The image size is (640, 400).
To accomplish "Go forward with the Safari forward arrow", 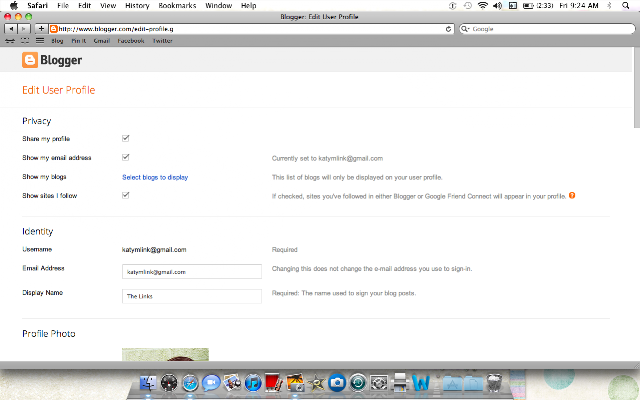I will tap(24, 29).
